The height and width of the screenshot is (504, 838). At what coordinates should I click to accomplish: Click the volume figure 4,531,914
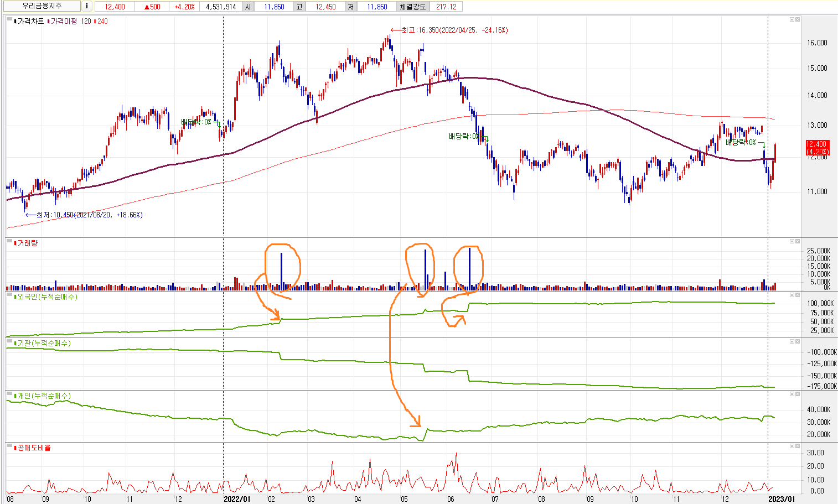coord(221,7)
